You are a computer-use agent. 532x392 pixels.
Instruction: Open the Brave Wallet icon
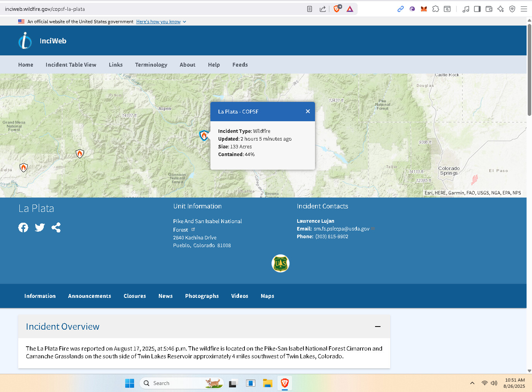(x=489, y=9)
